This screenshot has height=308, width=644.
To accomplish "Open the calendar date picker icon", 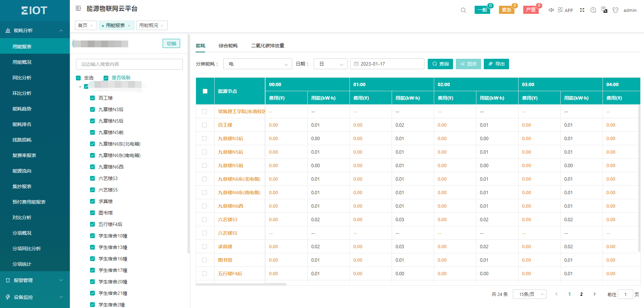I will point(356,64).
